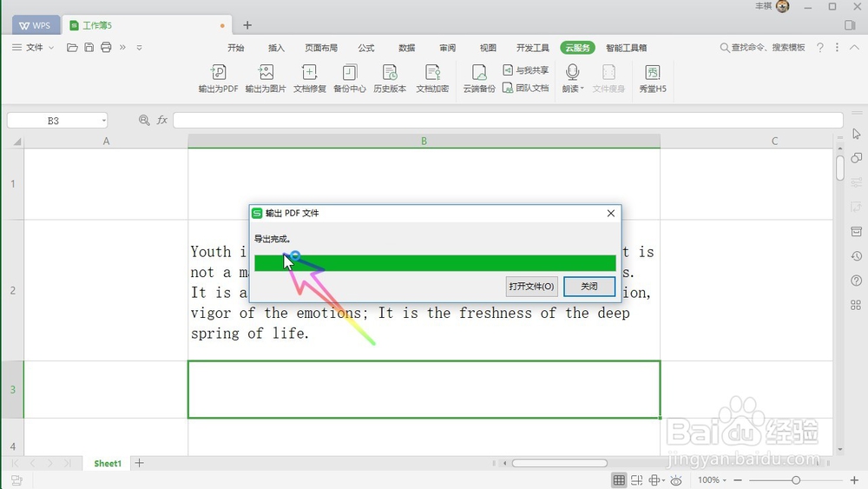The width and height of the screenshot is (868, 489).
Task: Click Open File button in PDF dialog
Action: point(531,287)
